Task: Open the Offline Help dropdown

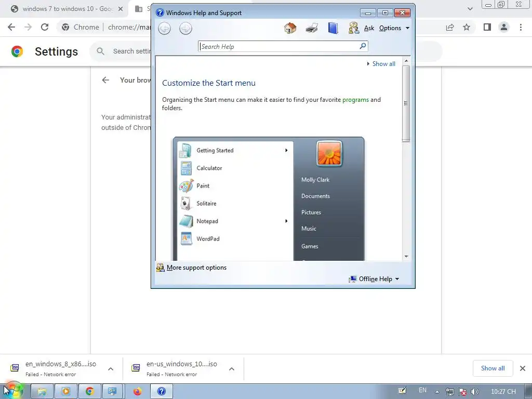Action: [x=379, y=279]
